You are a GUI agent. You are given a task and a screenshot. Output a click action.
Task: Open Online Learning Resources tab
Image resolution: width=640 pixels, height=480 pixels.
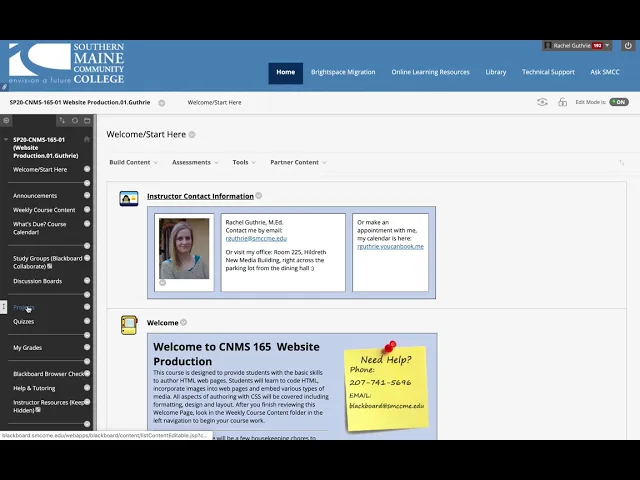(430, 72)
